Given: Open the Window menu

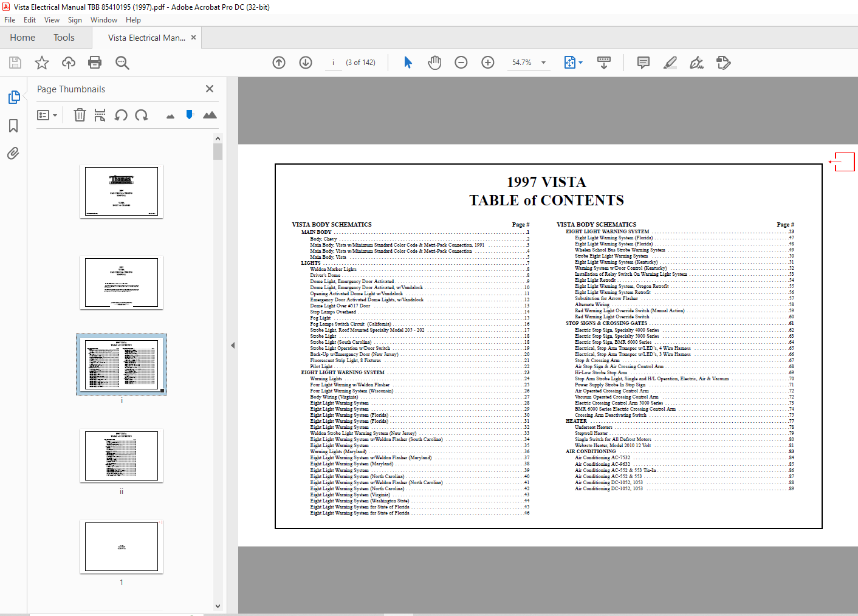Looking at the screenshot, I should point(104,20).
